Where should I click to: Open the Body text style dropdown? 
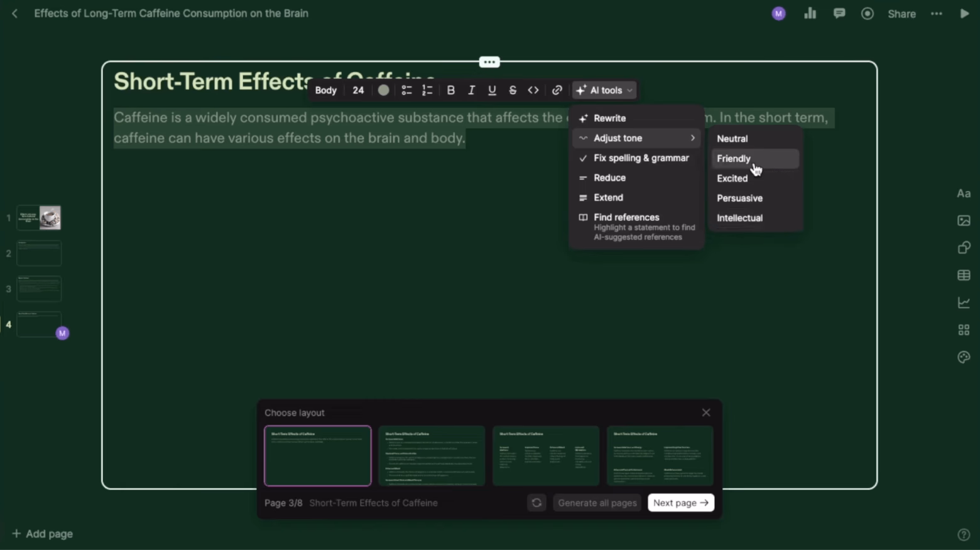tap(325, 90)
